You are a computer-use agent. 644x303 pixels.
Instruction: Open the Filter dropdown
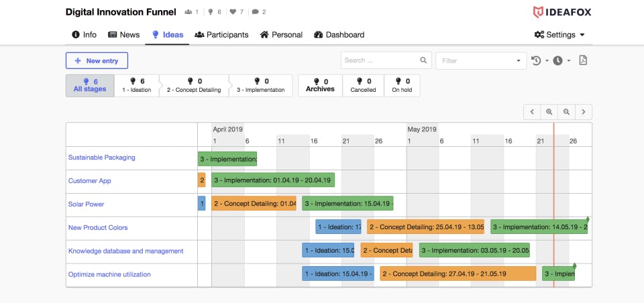(x=481, y=60)
